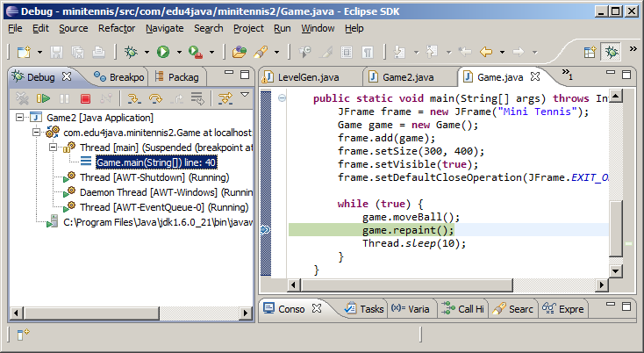The image size is (644, 353).
Task: Switch to the LevelGen.java editor tab
Action: tap(309, 77)
